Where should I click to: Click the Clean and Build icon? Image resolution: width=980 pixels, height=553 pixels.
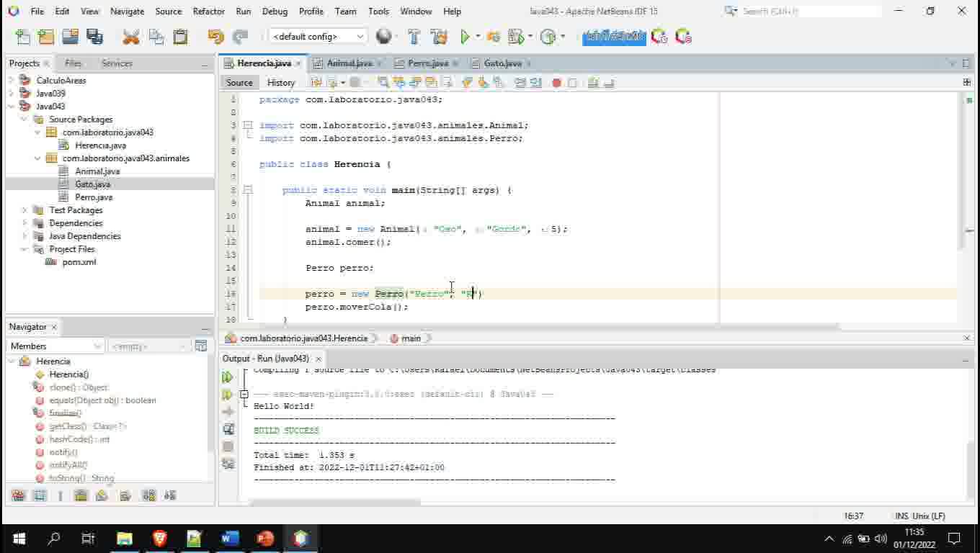(x=439, y=37)
